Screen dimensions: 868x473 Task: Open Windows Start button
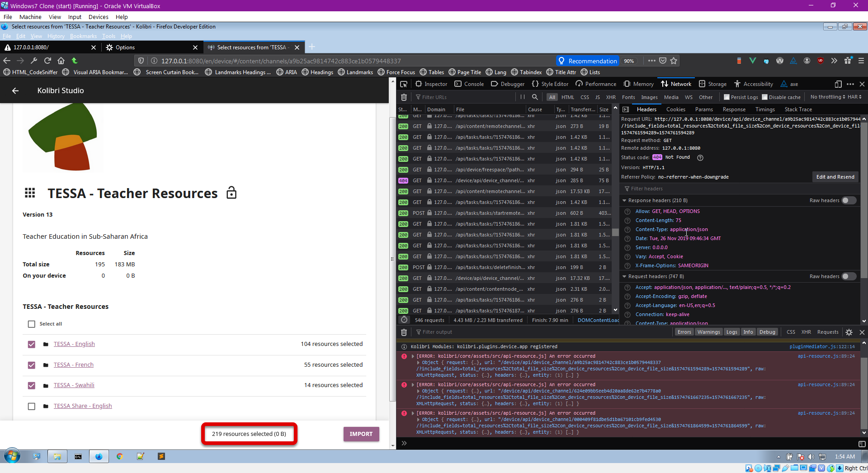12,457
